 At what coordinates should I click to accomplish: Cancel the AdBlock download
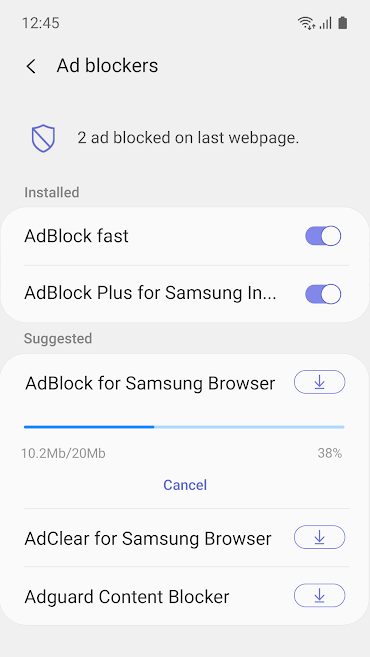click(185, 485)
